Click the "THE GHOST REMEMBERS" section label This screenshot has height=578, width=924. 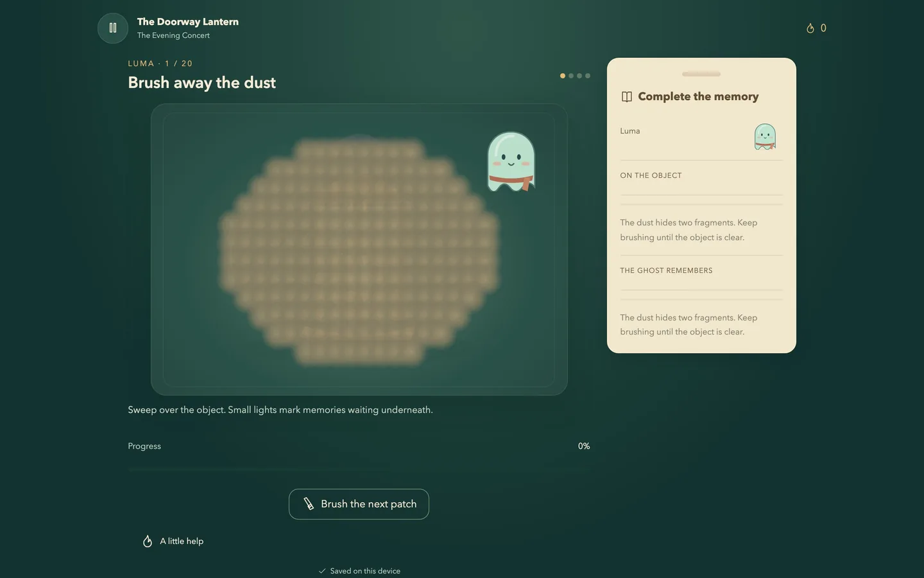(x=666, y=270)
